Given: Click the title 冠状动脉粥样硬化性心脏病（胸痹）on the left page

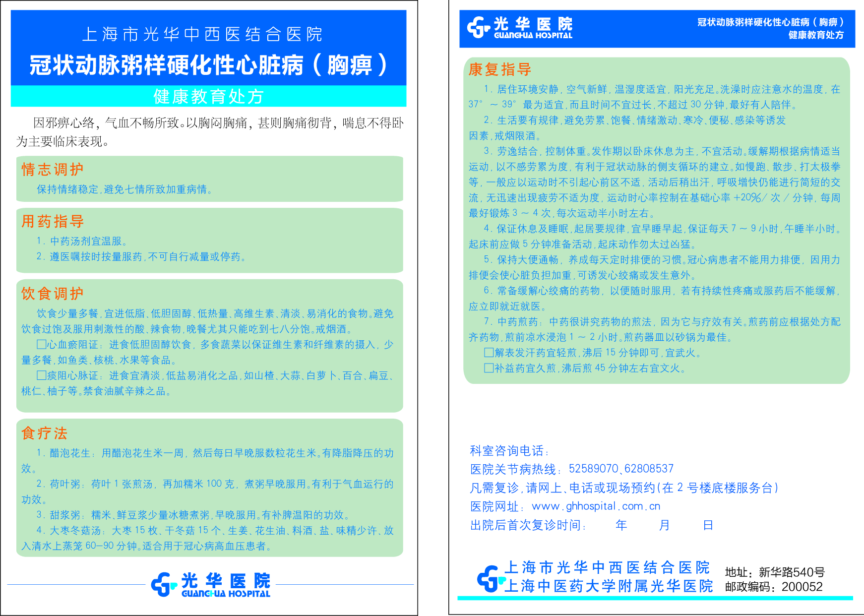Looking at the screenshot, I should pos(208,65).
